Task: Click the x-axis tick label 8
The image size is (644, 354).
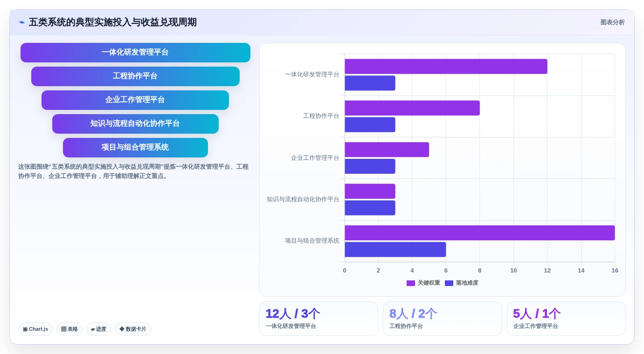Action: 479,271
